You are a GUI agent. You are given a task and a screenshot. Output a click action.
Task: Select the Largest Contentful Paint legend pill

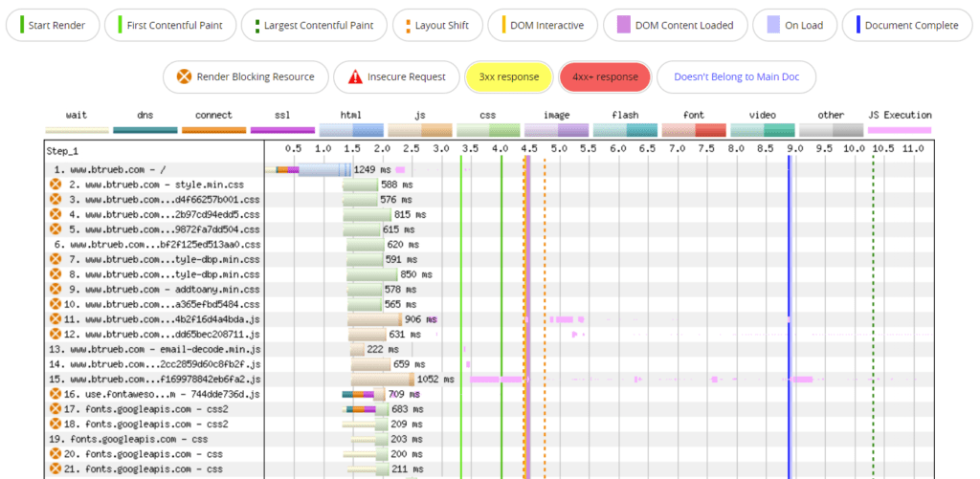click(314, 25)
